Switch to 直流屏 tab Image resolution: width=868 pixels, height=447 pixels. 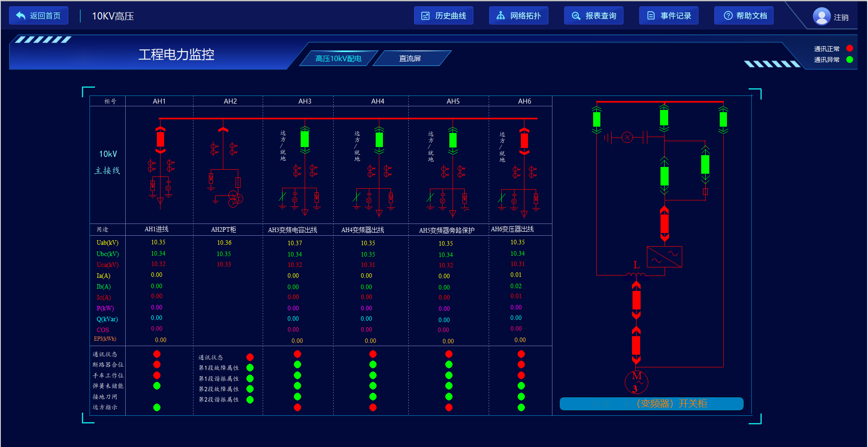(x=410, y=58)
